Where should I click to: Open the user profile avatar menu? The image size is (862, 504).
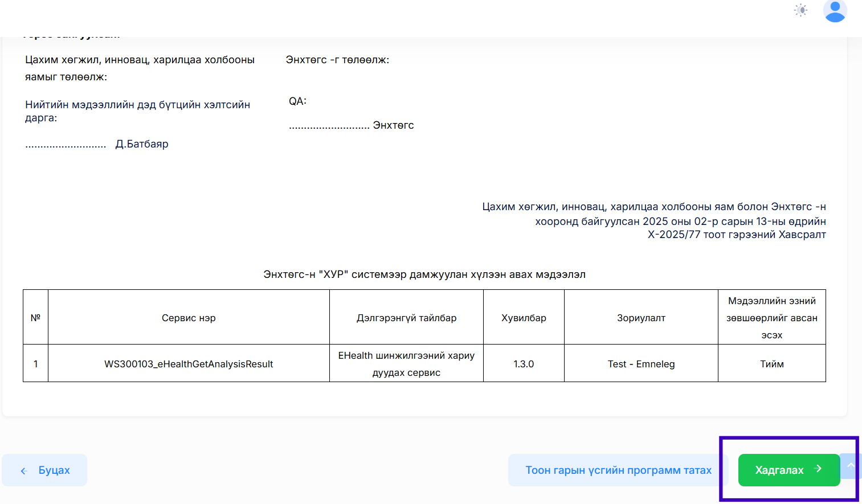click(x=835, y=11)
